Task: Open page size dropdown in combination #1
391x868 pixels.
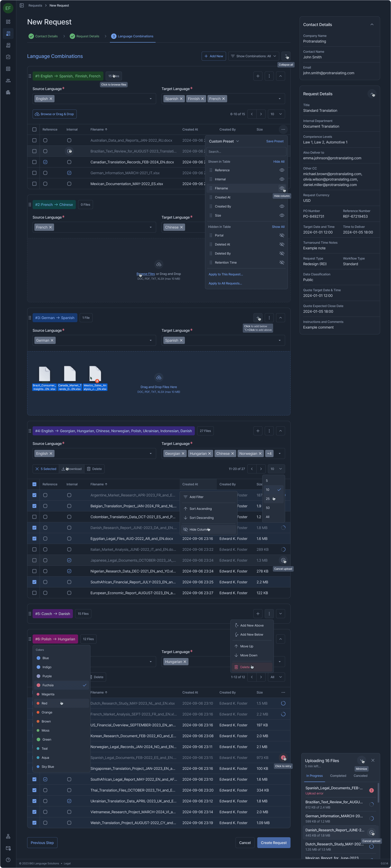Action: tap(277, 114)
